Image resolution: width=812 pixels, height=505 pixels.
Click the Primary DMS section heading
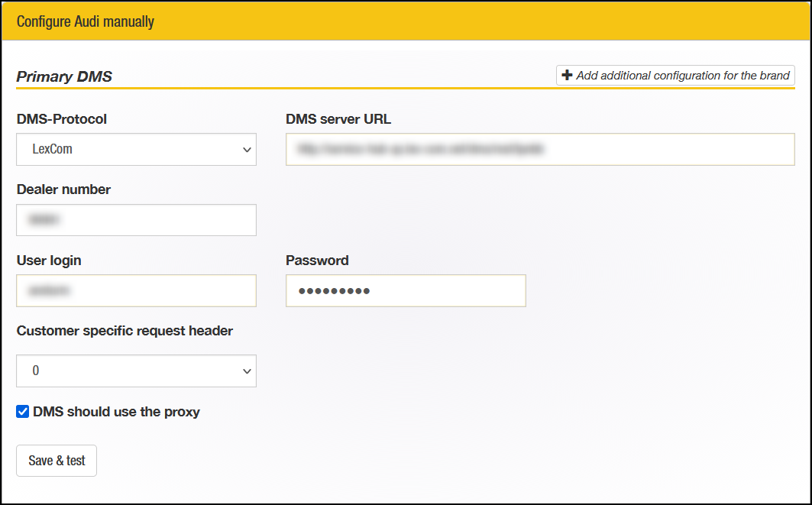(x=64, y=76)
